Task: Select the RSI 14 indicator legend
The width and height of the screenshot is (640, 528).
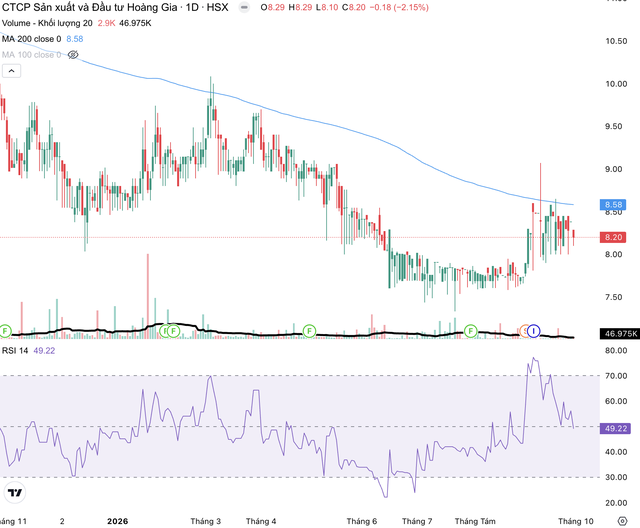Action: coord(15,351)
